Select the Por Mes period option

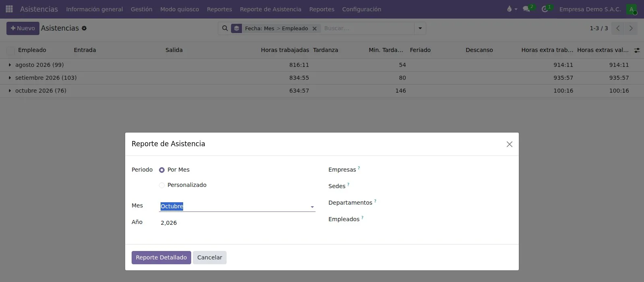pyautogui.click(x=162, y=170)
